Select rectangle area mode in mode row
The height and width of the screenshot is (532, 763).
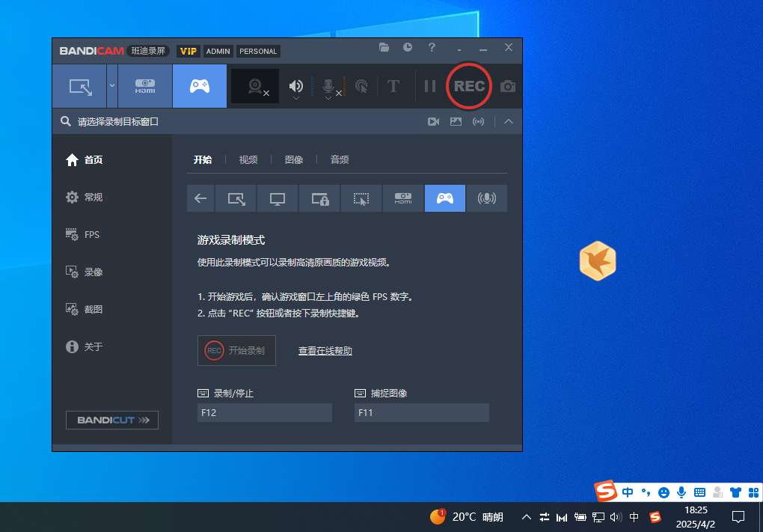coord(236,198)
